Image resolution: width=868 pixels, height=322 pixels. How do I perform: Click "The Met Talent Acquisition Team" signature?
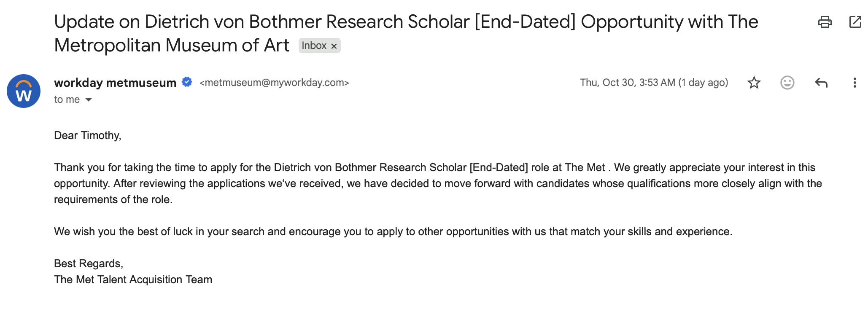coord(133,279)
